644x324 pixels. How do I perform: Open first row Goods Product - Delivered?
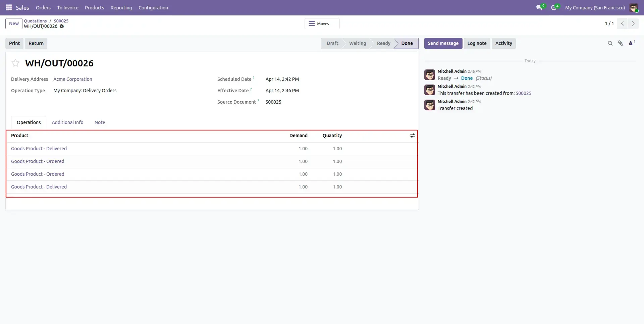click(x=39, y=149)
